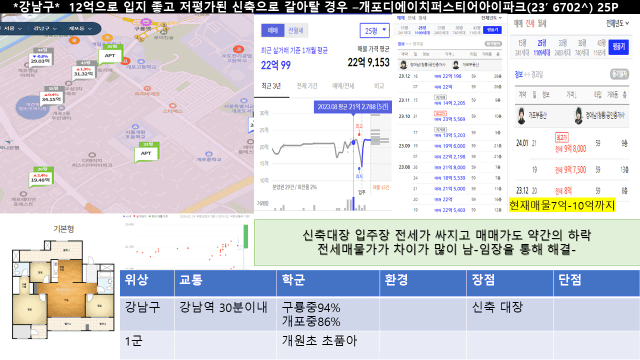Select 38평 option in jeonse panel
The height and width of the screenshot is (360, 640).
point(582,47)
